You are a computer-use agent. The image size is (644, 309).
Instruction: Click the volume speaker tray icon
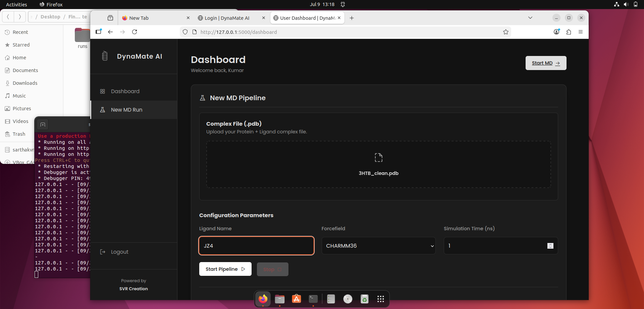coord(626,4)
